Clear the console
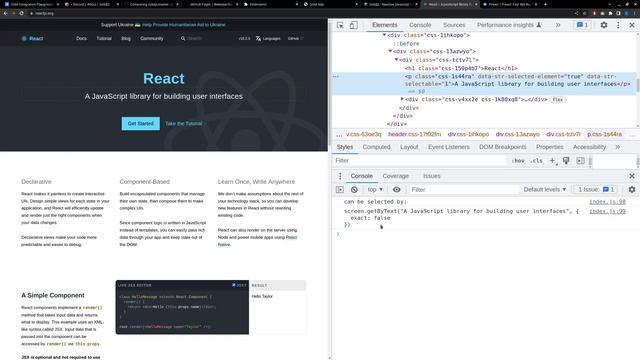The image size is (640, 360). click(354, 190)
